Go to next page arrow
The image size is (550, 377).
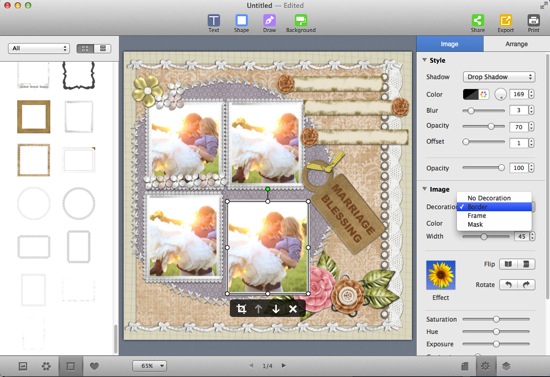tap(283, 365)
